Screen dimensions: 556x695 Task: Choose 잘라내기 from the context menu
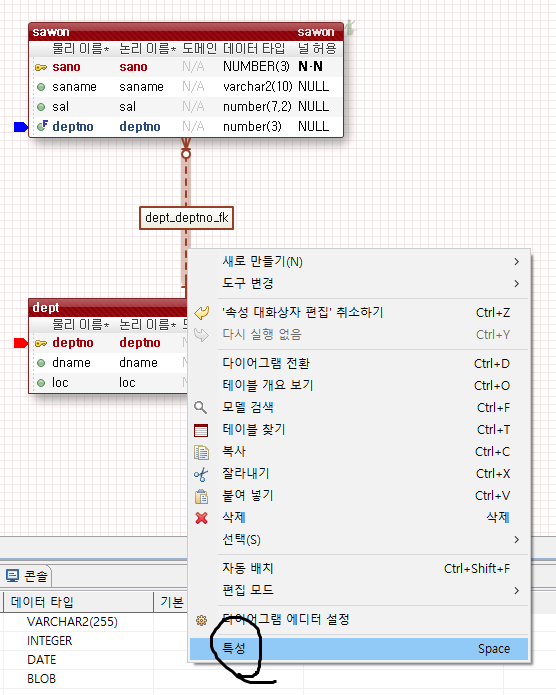pos(359,473)
